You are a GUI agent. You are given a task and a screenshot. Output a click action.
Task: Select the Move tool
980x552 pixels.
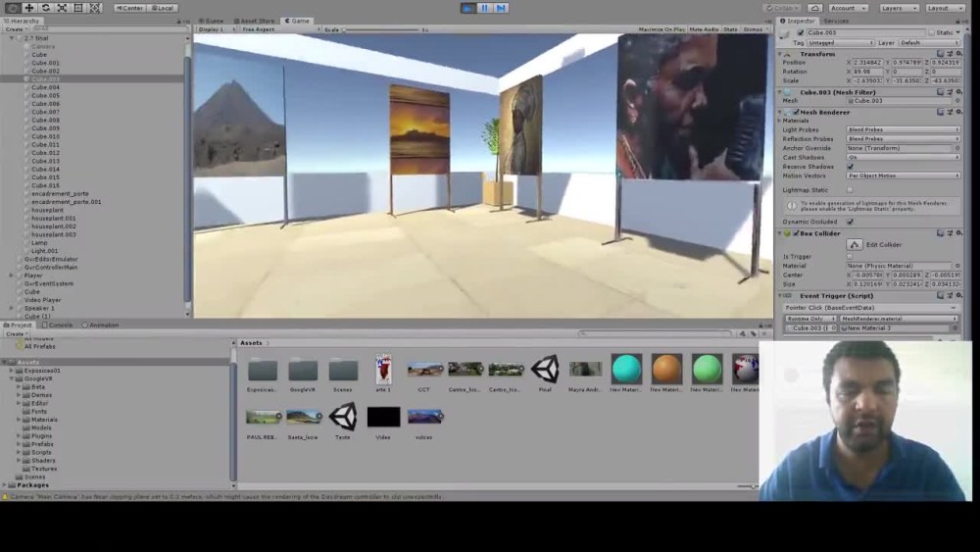click(28, 8)
